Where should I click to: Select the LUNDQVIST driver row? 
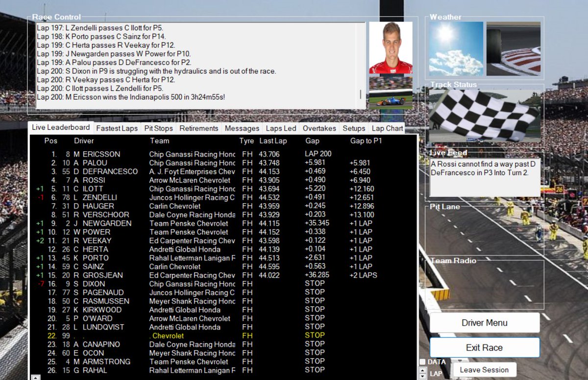[x=223, y=327]
